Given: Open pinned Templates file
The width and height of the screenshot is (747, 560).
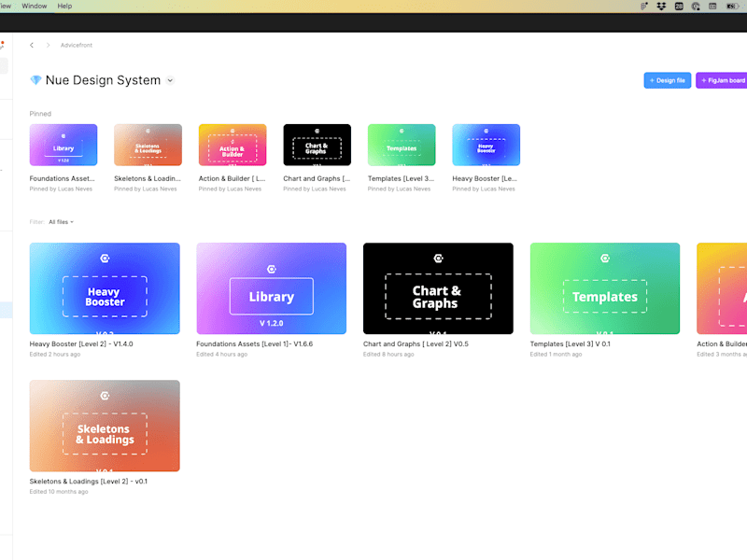Looking at the screenshot, I should 402,145.
